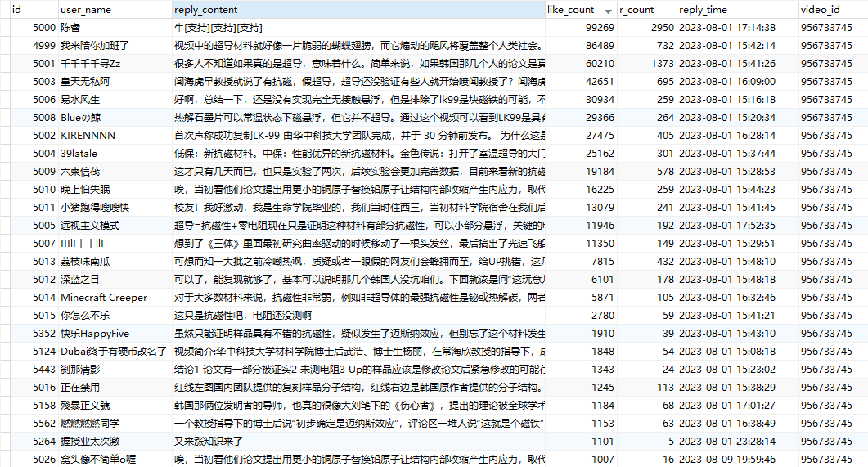The width and height of the screenshot is (868, 467).
Task: Click like_count value 11350
Action: coord(600,244)
